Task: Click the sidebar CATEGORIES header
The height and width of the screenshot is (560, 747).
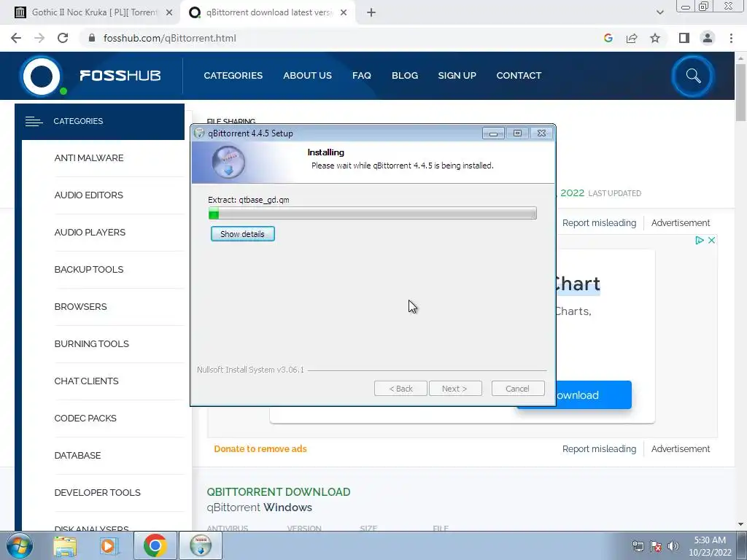Action: tap(99, 122)
